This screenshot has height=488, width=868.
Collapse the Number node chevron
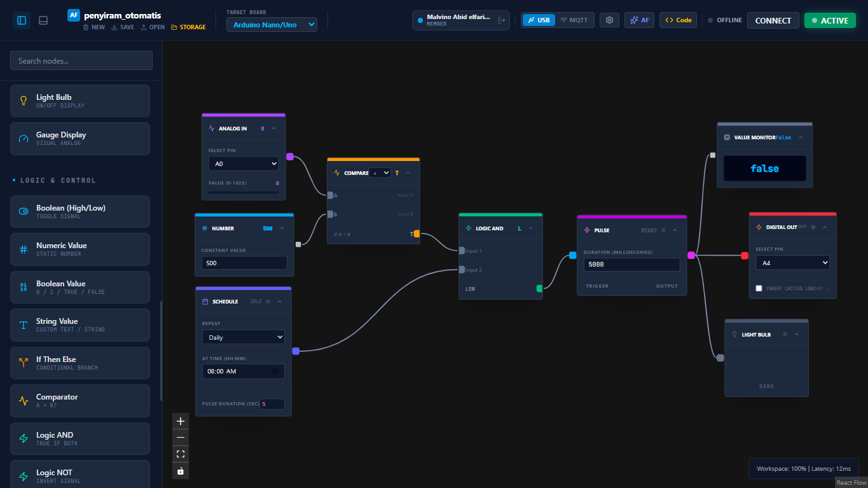click(x=282, y=228)
